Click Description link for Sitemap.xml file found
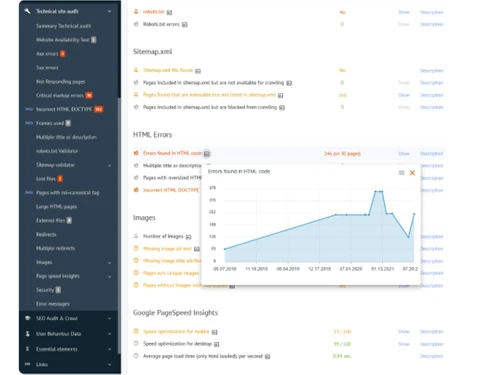 (x=431, y=71)
